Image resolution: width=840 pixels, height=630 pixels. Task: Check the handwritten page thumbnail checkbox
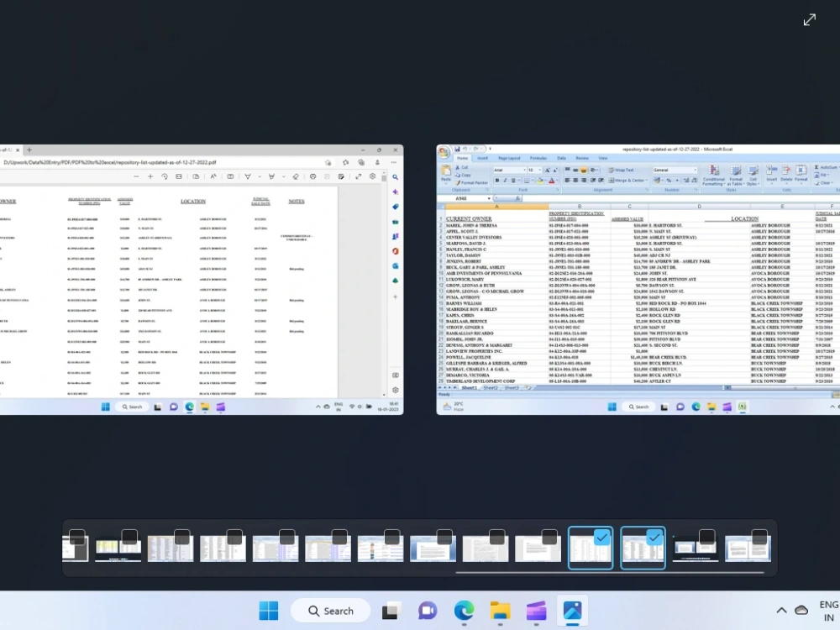497,537
